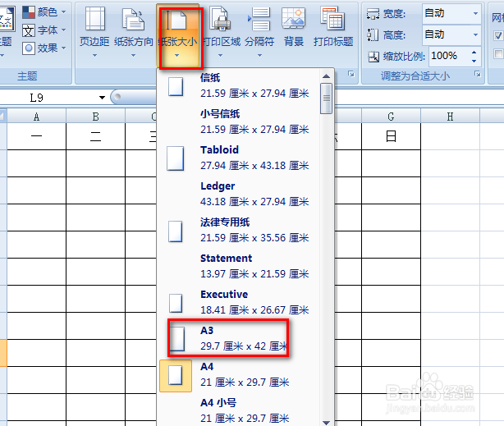Screen dimensions: 504x426
Task: Select column H header
Action: 450,116
